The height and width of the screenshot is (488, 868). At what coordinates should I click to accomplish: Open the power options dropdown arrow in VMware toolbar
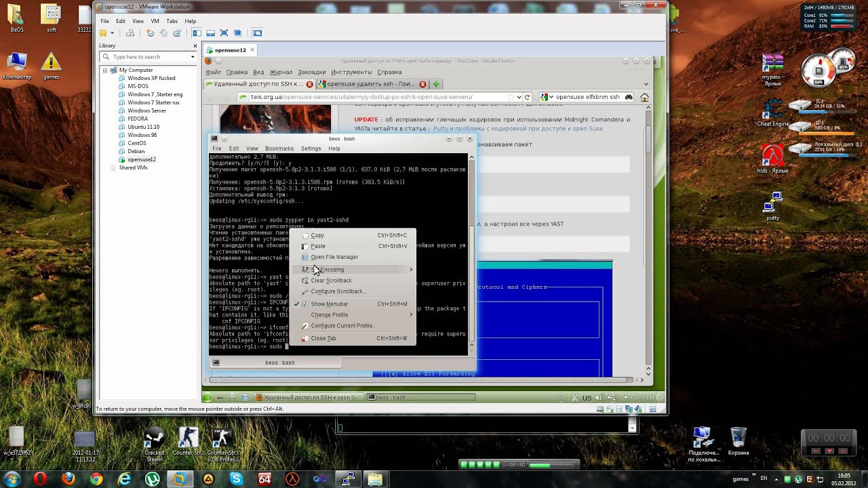(113, 33)
